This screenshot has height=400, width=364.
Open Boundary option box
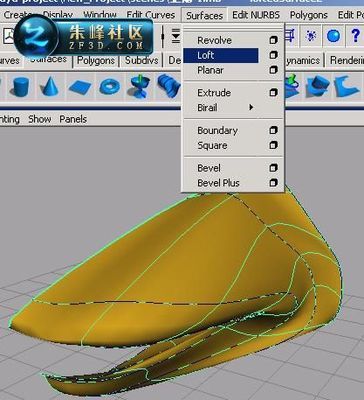tap(273, 130)
